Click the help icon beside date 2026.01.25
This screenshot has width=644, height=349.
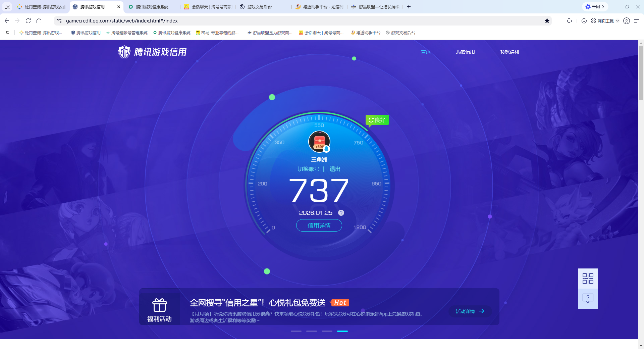pos(341,212)
